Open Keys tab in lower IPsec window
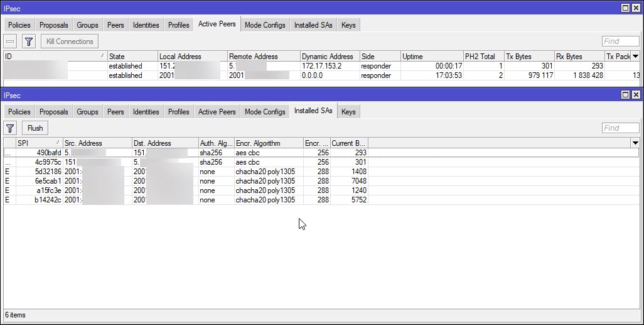The width and height of the screenshot is (644, 325). pyautogui.click(x=348, y=112)
